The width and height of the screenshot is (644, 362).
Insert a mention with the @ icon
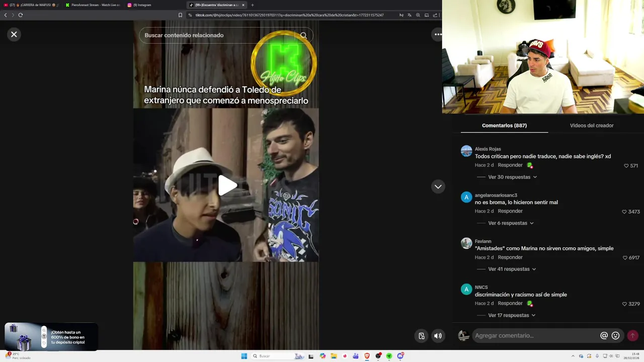coord(604,335)
